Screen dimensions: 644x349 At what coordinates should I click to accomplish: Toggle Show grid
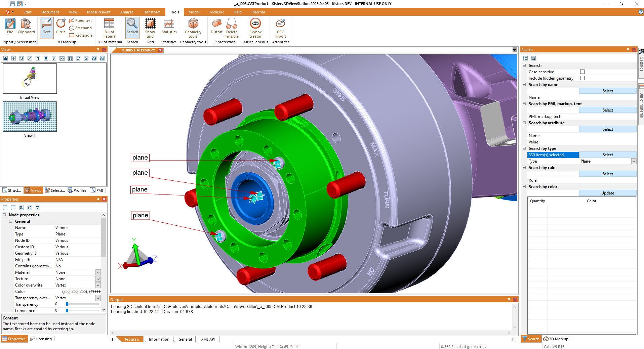coord(150,28)
